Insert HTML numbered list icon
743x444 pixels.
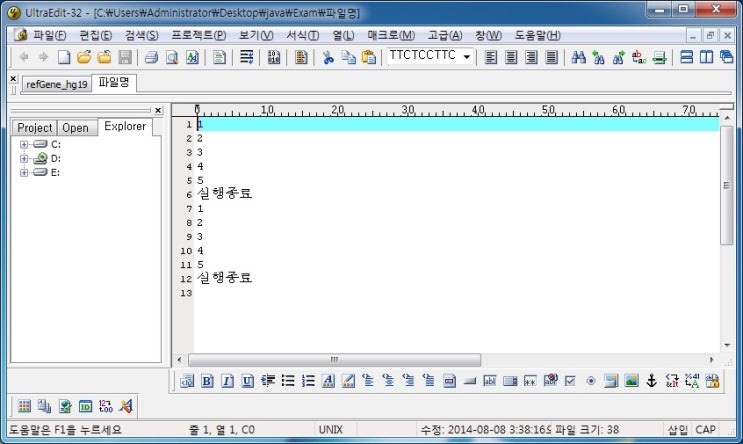[308, 381]
